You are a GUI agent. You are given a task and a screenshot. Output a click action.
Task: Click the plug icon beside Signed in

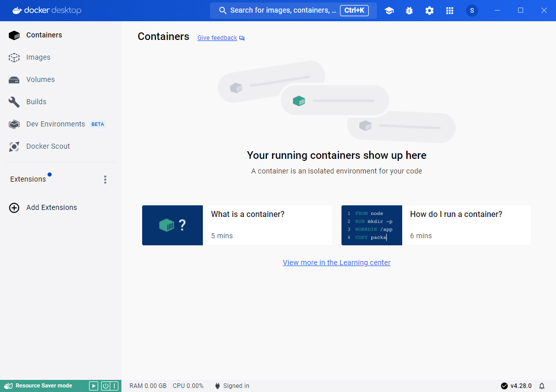(218, 386)
